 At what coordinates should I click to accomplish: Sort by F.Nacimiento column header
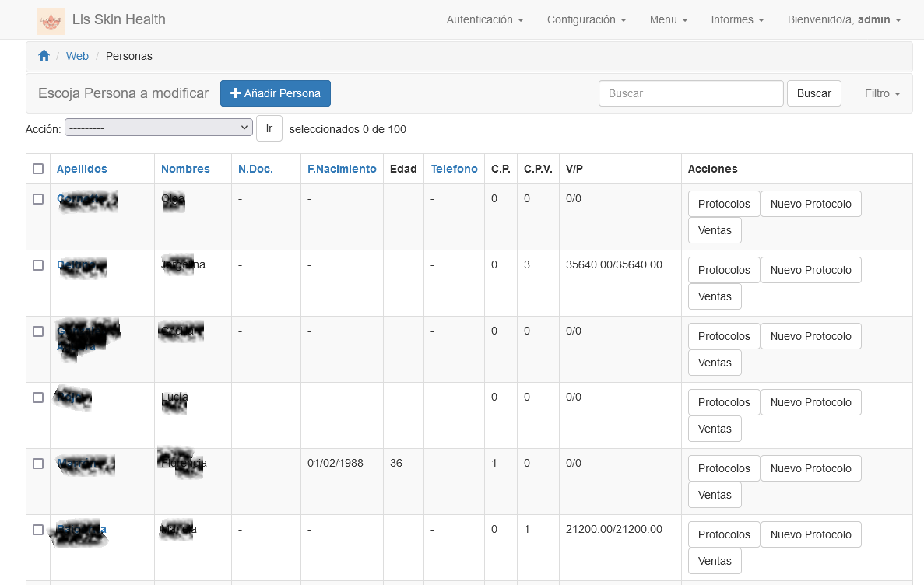click(x=342, y=169)
